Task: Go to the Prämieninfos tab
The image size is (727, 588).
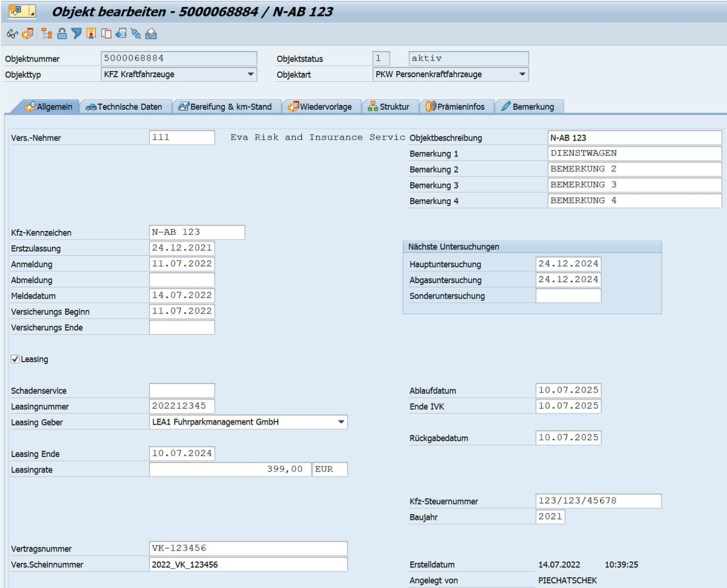Action: [455, 107]
